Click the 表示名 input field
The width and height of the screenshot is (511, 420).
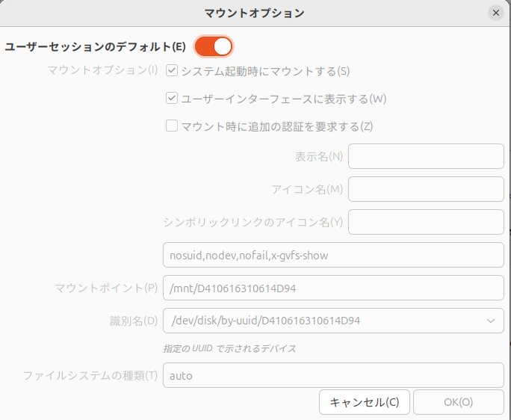coord(426,156)
